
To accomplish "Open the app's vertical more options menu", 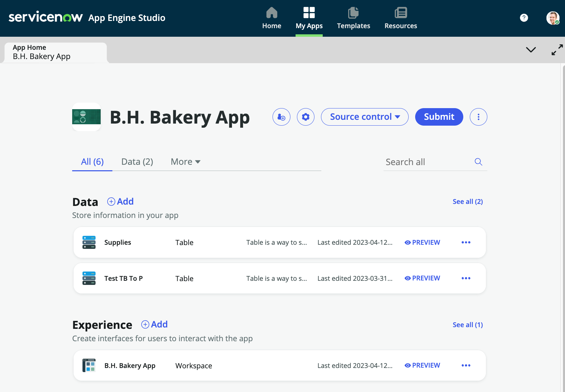I will (x=478, y=117).
